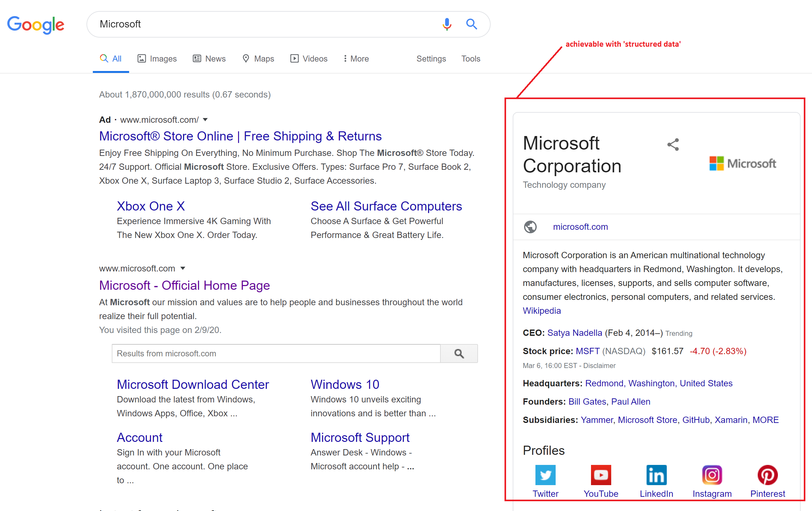This screenshot has width=812, height=511.
Task: Click the blue search magnifier icon
Action: coord(471,24)
